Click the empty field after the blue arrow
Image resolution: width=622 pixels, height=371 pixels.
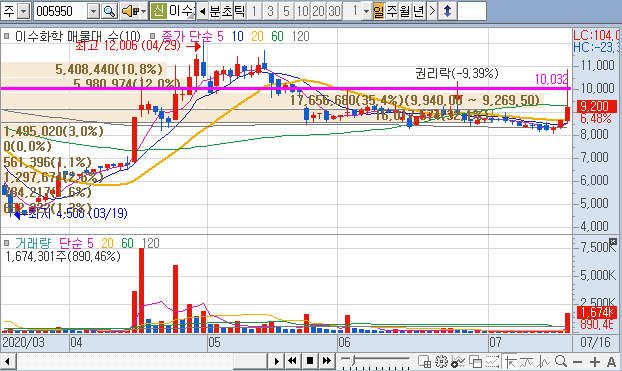point(472,11)
